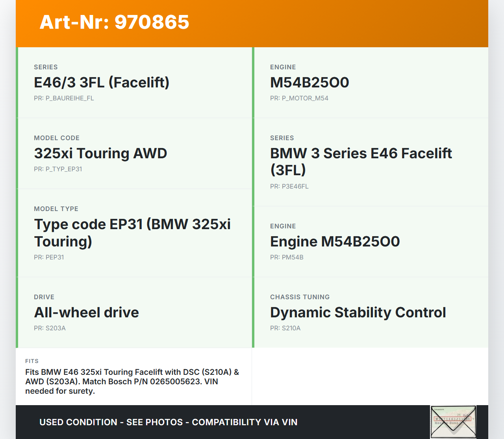
Task: Click the PR: P3E46FL code
Action: coord(289,187)
